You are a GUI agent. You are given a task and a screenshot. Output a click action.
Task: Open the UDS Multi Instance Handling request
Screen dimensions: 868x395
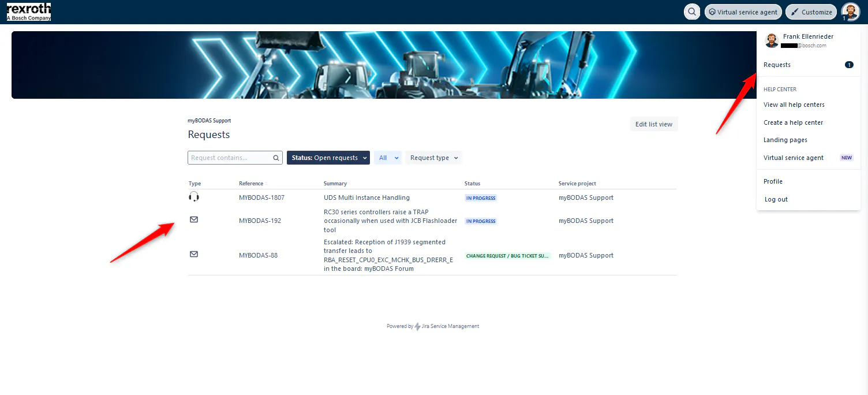[x=366, y=197]
